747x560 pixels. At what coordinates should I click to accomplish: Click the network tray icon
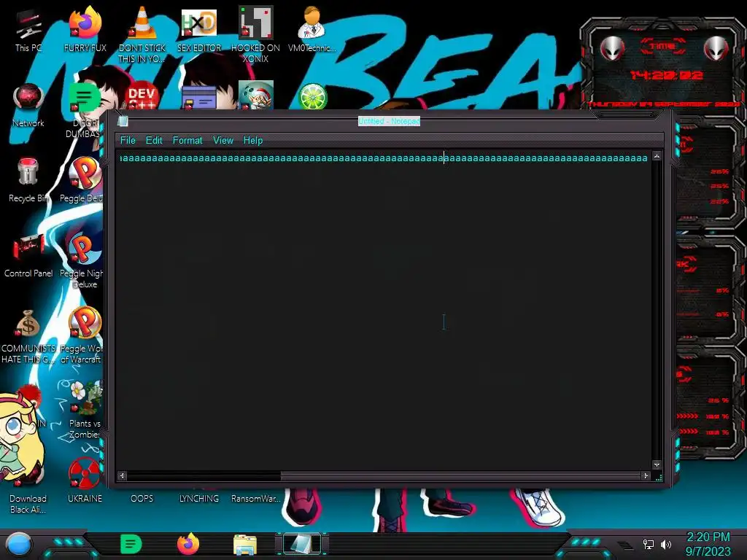coord(648,544)
